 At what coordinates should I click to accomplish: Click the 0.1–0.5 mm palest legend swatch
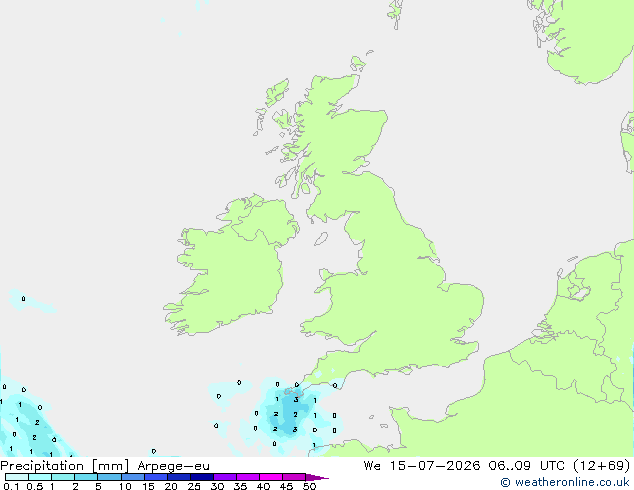pos(17,477)
